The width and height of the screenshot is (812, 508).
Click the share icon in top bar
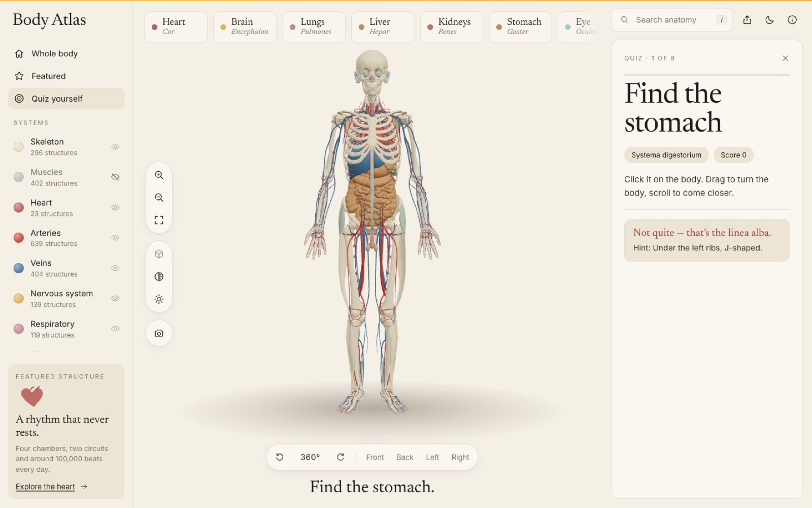coord(747,20)
